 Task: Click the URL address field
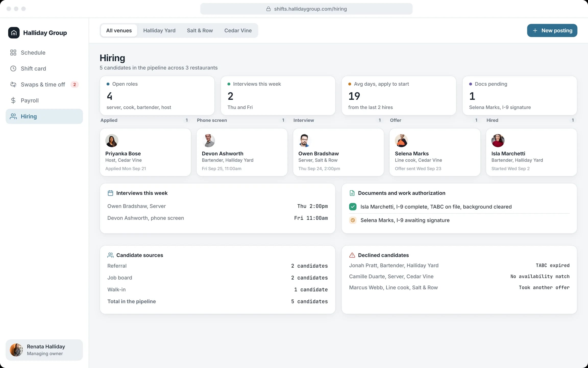coord(306,9)
